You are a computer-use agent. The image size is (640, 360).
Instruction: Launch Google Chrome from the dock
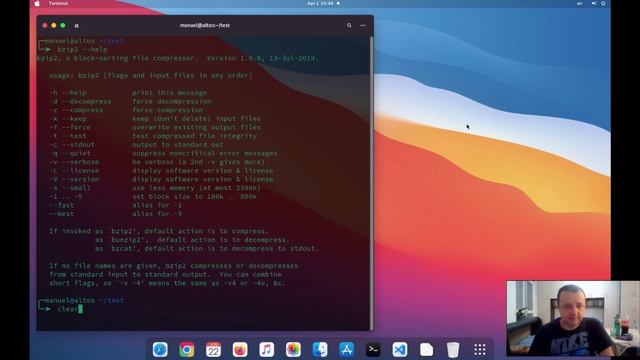pos(187,350)
